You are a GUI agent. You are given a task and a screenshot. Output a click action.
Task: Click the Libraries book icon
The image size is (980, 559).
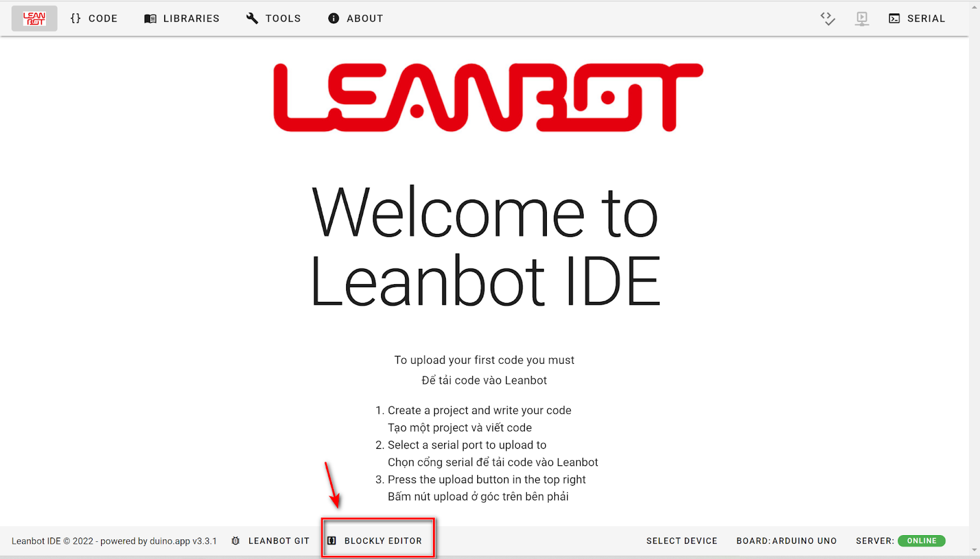tap(150, 18)
